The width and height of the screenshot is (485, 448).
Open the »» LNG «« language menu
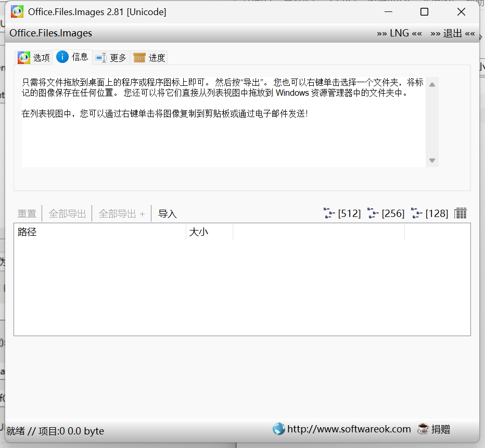399,33
